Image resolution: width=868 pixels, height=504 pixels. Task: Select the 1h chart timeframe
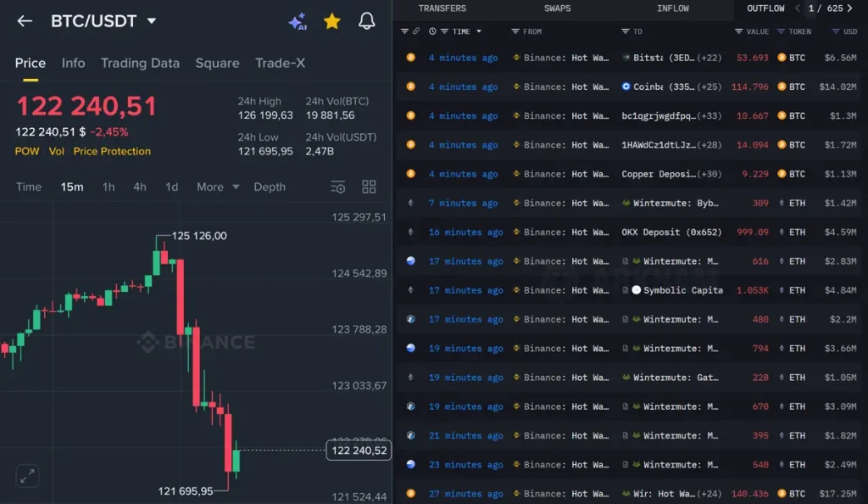pos(108,186)
